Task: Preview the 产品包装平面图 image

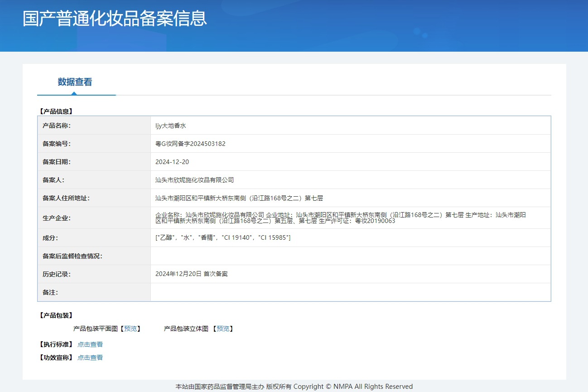Action: coord(130,329)
